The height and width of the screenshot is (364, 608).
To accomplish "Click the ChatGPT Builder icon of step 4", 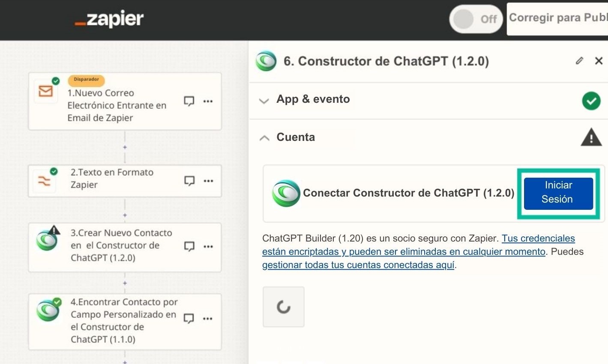I will pos(48,310).
